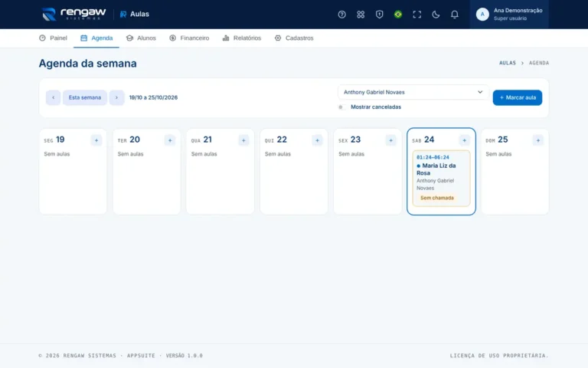
Task: Open the help question mark icon
Action: [341, 15]
